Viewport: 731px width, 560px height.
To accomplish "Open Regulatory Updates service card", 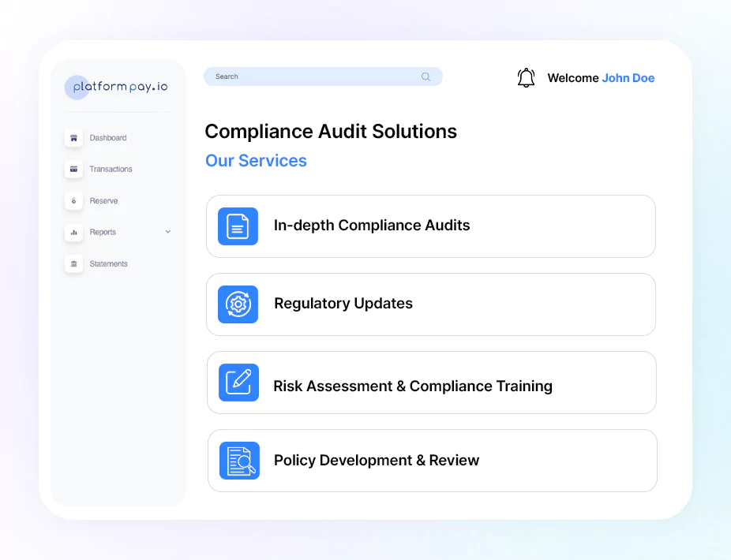I will (x=431, y=304).
